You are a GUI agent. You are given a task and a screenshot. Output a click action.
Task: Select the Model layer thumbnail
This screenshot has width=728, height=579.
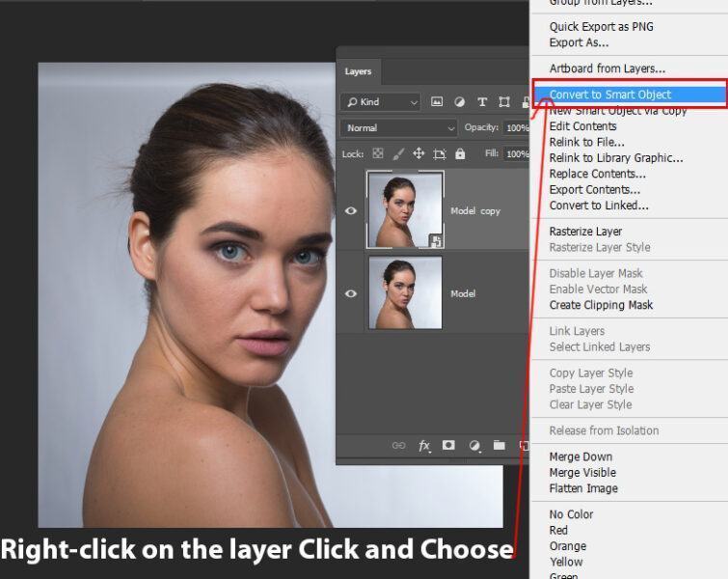tap(405, 292)
